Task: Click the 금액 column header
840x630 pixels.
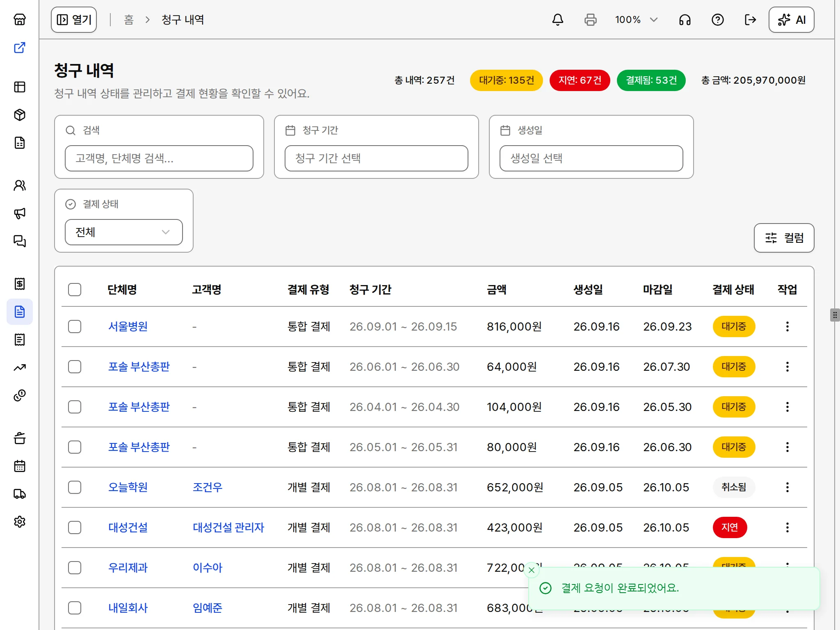Action: point(497,290)
